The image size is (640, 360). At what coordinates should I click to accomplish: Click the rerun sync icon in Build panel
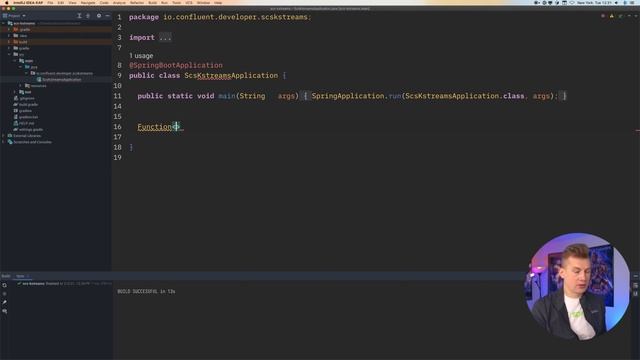coord(4,285)
